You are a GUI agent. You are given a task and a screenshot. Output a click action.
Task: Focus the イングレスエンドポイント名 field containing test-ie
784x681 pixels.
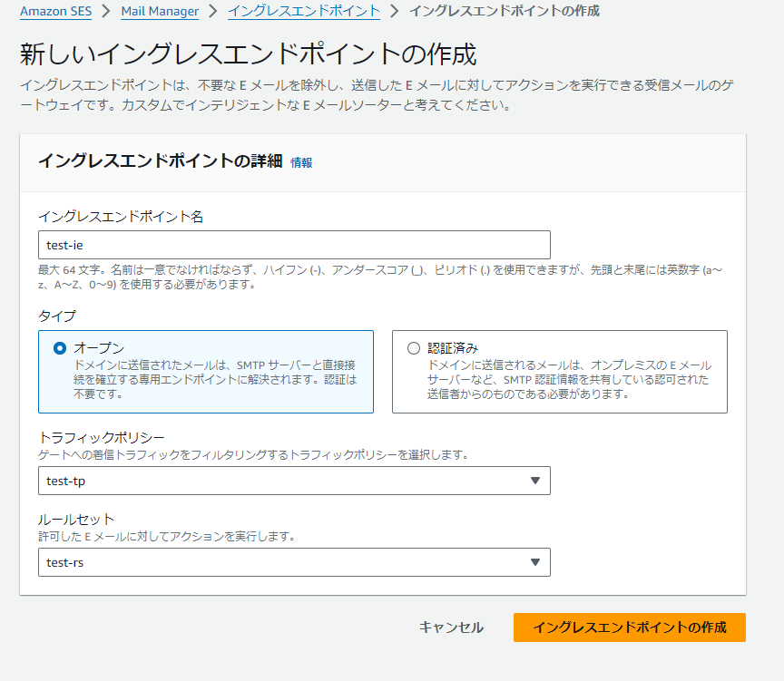(x=294, y=245)
